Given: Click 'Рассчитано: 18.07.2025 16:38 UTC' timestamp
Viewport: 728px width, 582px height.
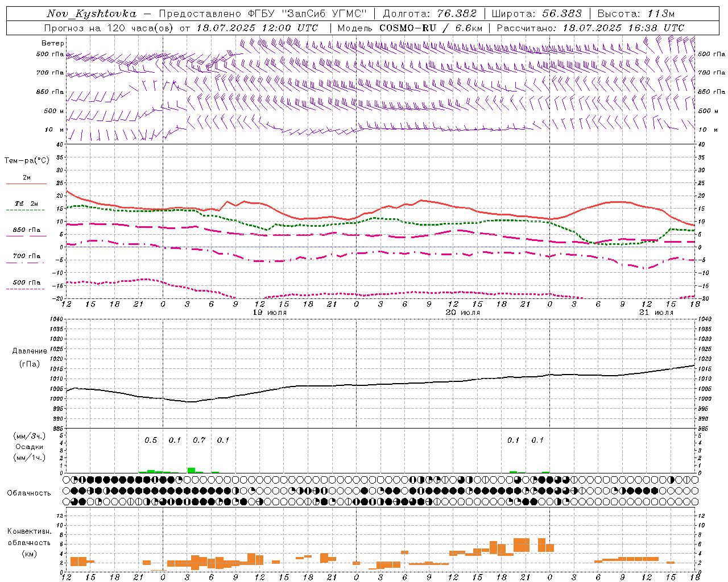Looking at the screenshot, I should (590, 28).
